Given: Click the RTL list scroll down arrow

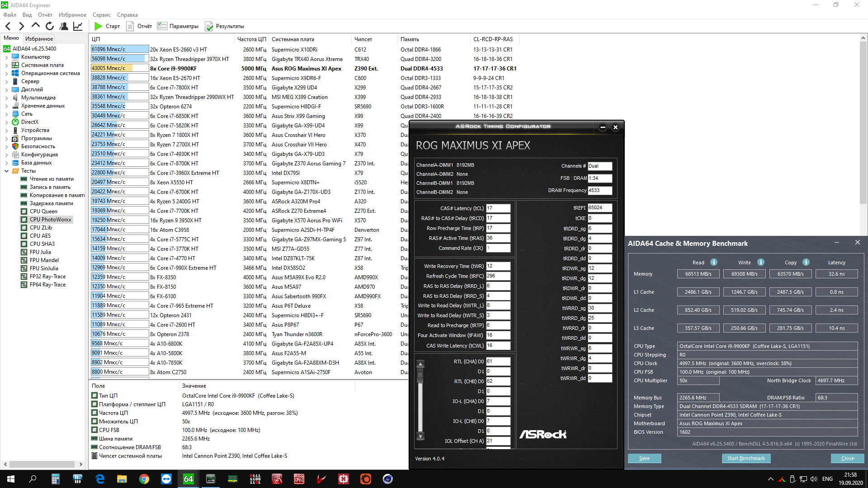Looking at the screenshot, I should click(420, 436).
